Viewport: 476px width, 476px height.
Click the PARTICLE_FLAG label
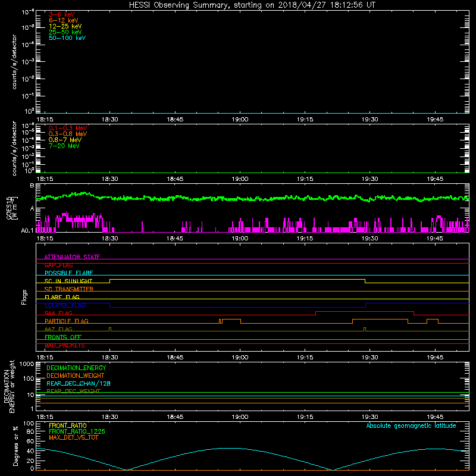tap(67, 321)
